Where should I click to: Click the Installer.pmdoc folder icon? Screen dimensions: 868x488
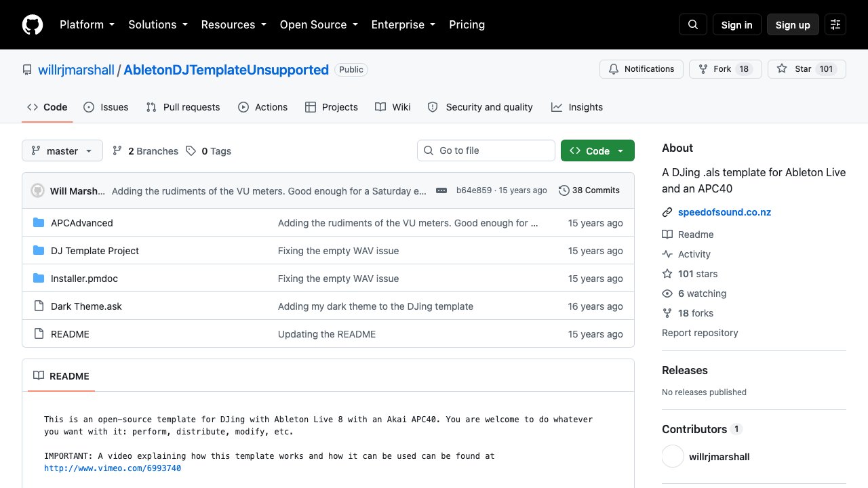39,279
